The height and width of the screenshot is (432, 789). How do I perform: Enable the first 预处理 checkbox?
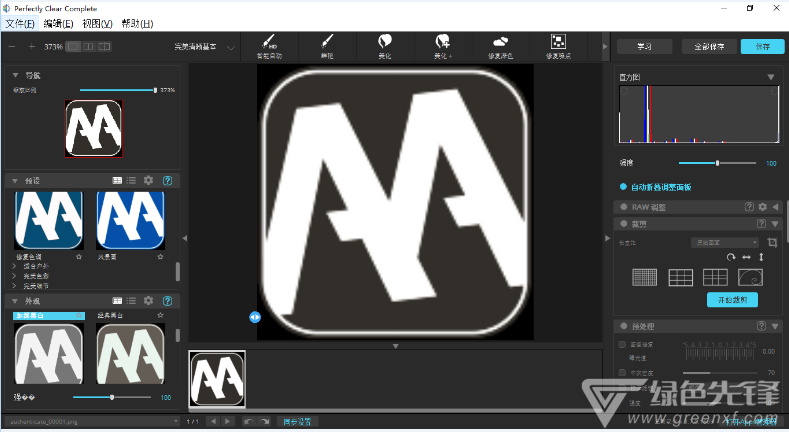[x=622, y=344]
